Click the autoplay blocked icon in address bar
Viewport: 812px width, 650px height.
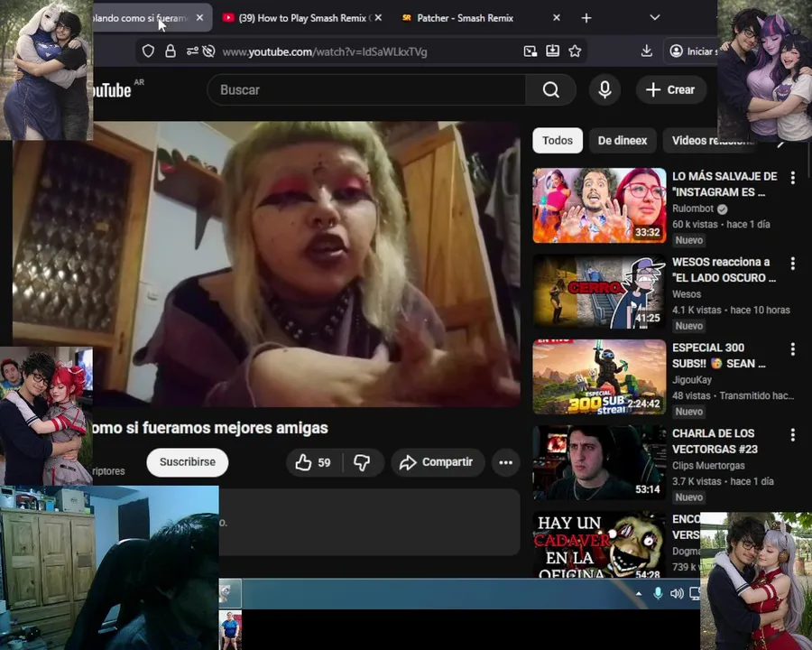coord(208,51)
